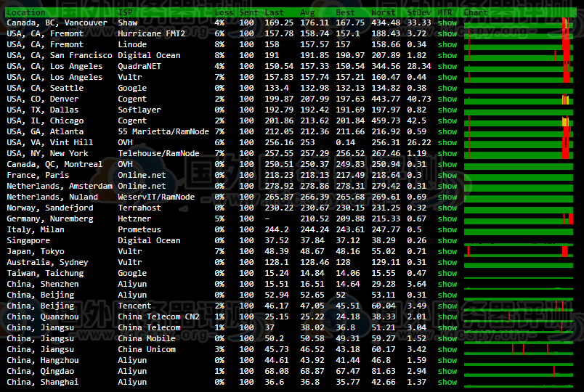Click 'show' for San Francisco Digital Ocean
This screenshot has height=392, width=584.
point(447,55)
